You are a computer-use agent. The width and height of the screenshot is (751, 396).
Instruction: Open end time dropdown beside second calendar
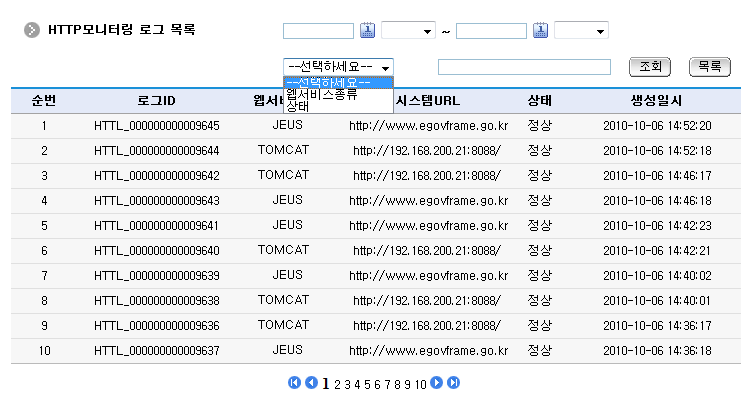(x=581, y=30)
